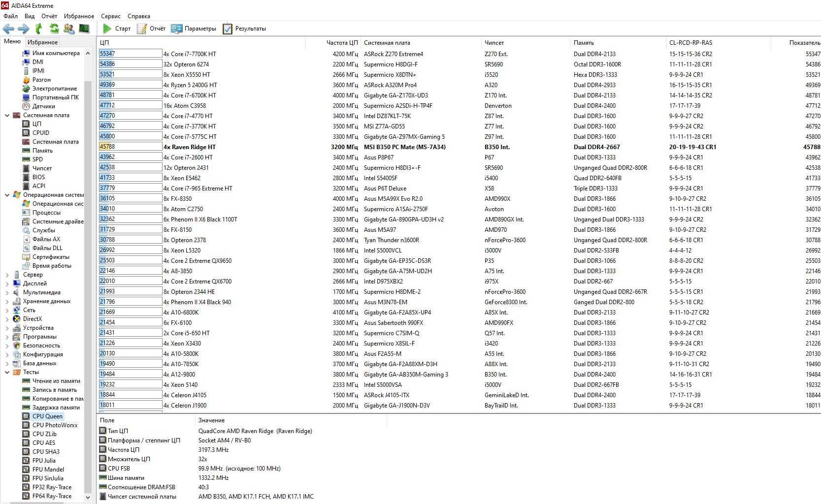Image resolution: width=821 pixels, height=504 pixels.
Task: Click the Back navigation arrow
Action: (8, 29)
